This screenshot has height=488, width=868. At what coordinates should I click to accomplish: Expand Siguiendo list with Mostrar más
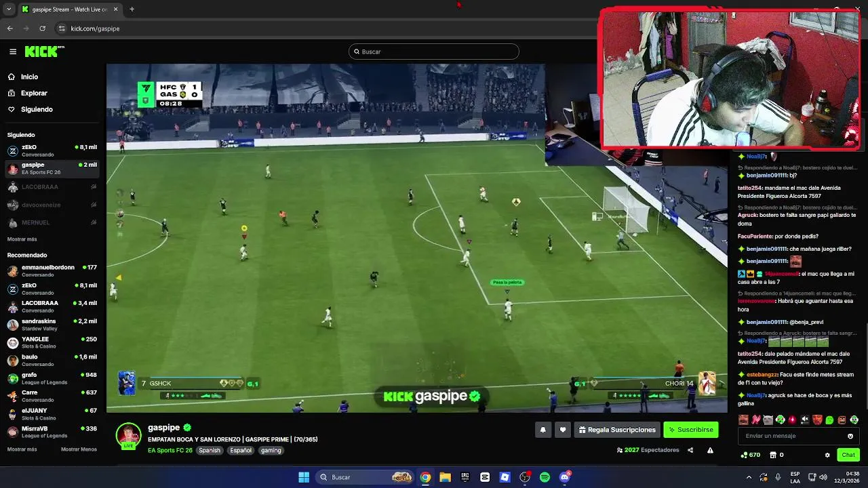click(22, 239)
